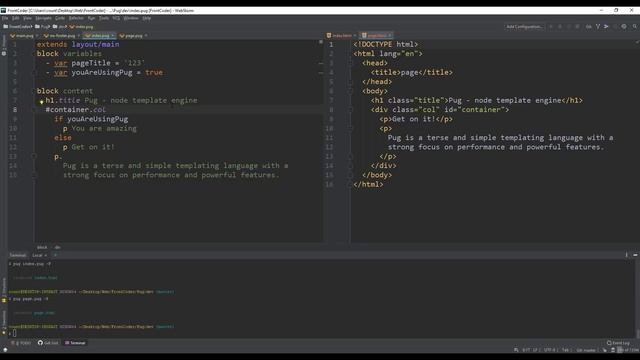This screenshot has width=640, height=360.
Task: Click the title tag line in HTML pane
Action: [411, 73]
